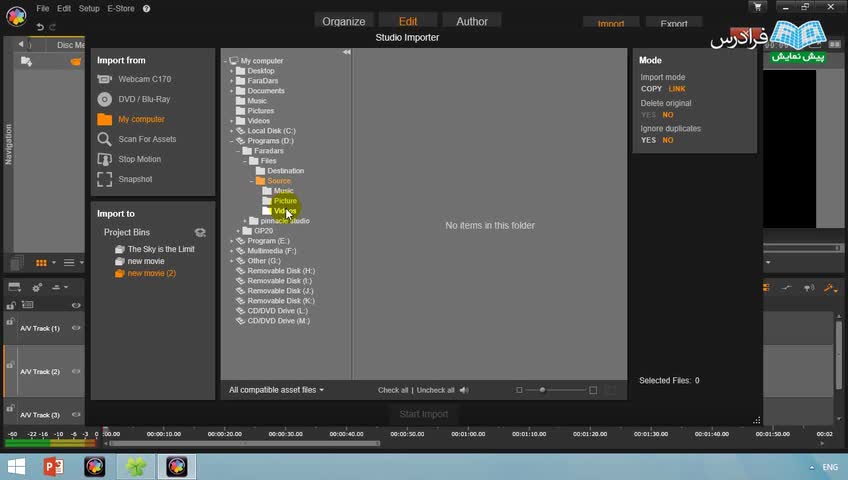Image resolution: width=848 pixels, height=480 pixels.
Task: Open library list view dropdown arrow
Action: pyautogui.click(x=82, y=263)
